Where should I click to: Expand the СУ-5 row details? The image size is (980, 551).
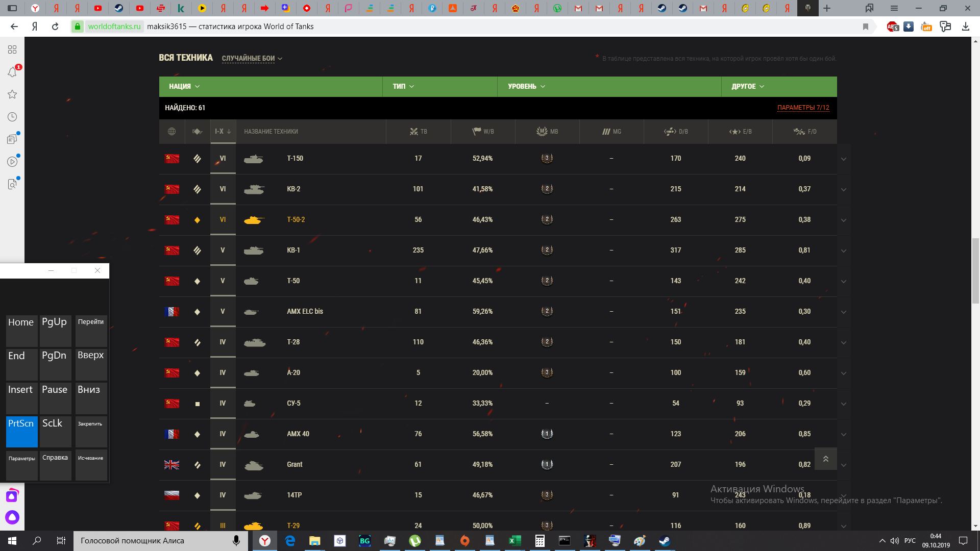tap(844, 404)
